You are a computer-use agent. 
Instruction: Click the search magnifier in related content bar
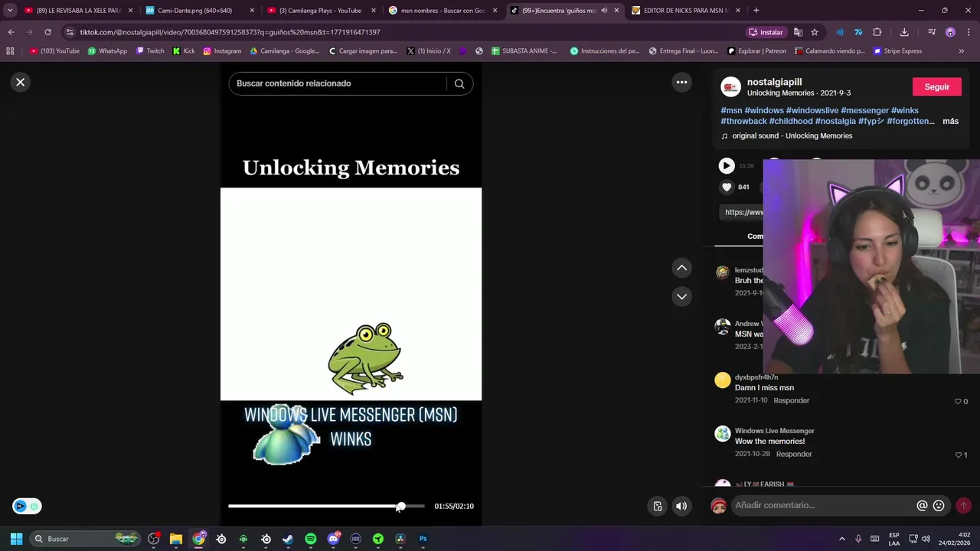point(459,83)
